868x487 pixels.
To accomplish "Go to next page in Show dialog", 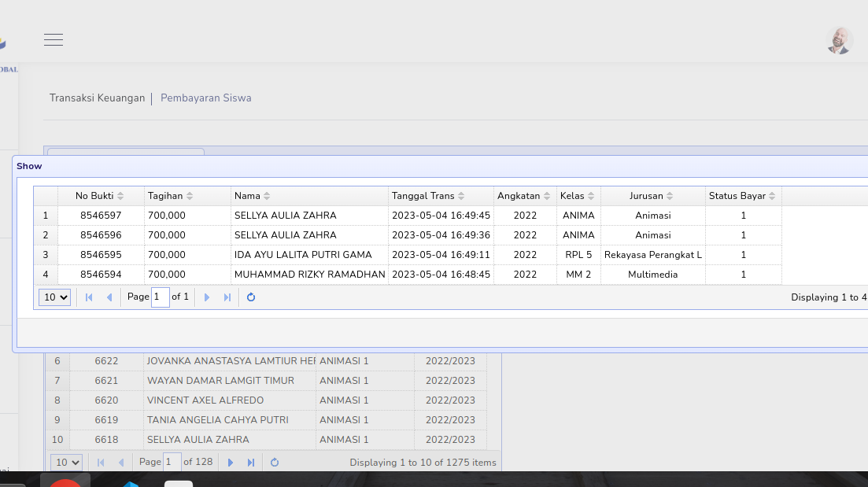I will point(207,297).
